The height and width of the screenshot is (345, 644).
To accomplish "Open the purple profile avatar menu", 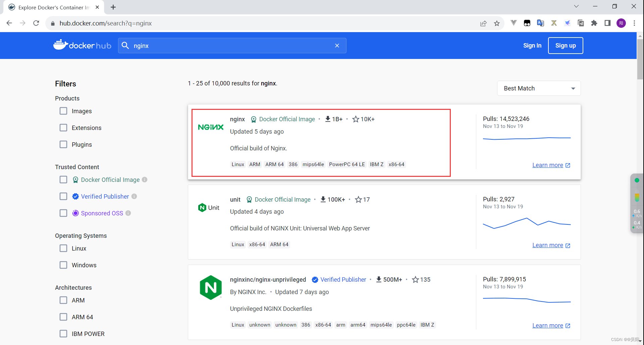I will pyautogui.click(x=621, y=23).
